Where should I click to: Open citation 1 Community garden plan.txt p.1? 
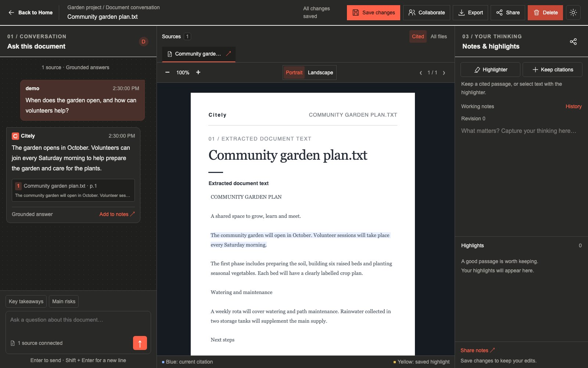point(73,190)
